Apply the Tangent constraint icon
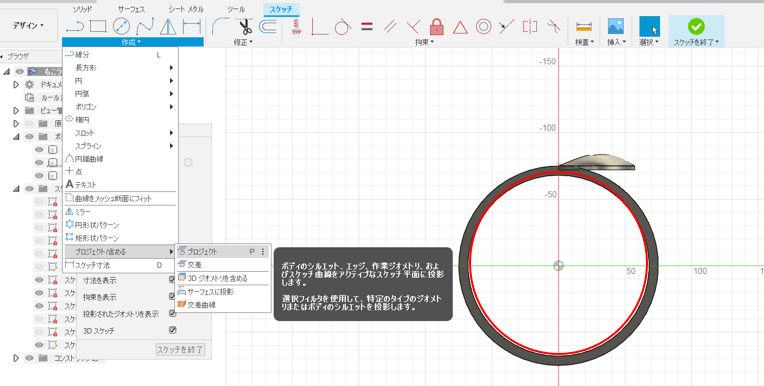The width and height of the screenshot is (764, 386). 343,26
